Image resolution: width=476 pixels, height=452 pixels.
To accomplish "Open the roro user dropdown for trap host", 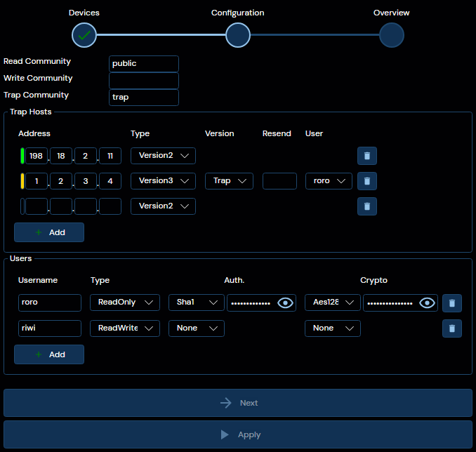I will tap(329, 181).
